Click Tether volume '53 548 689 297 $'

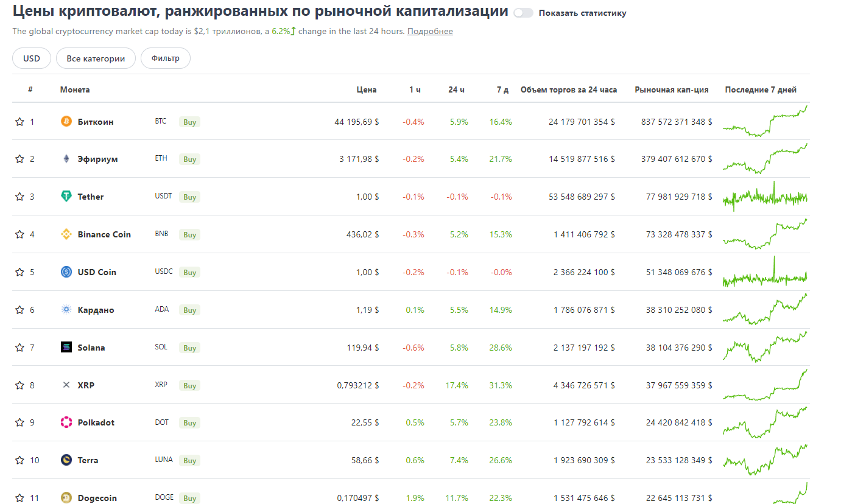[582, 197]
